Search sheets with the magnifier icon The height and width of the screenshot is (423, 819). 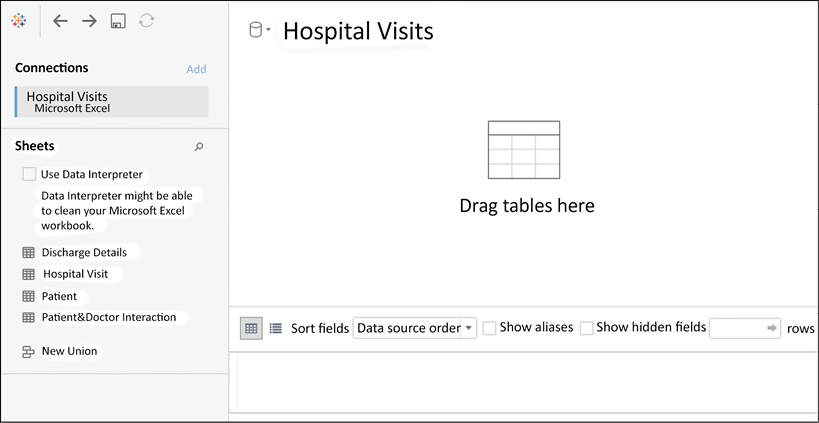click(198, 147)
